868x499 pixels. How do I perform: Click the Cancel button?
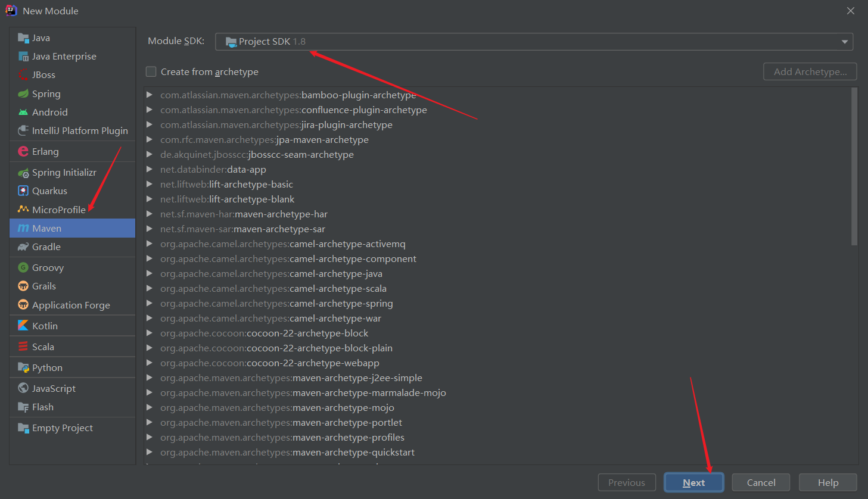coord(761,482)
